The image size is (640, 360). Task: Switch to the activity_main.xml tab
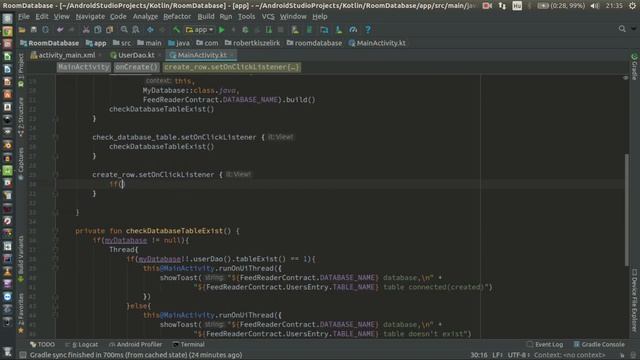point(67,55)
